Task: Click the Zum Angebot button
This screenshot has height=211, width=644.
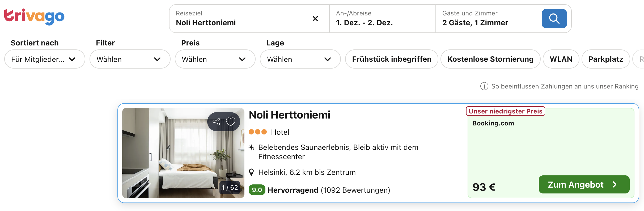Action: (x=584, y=184)
